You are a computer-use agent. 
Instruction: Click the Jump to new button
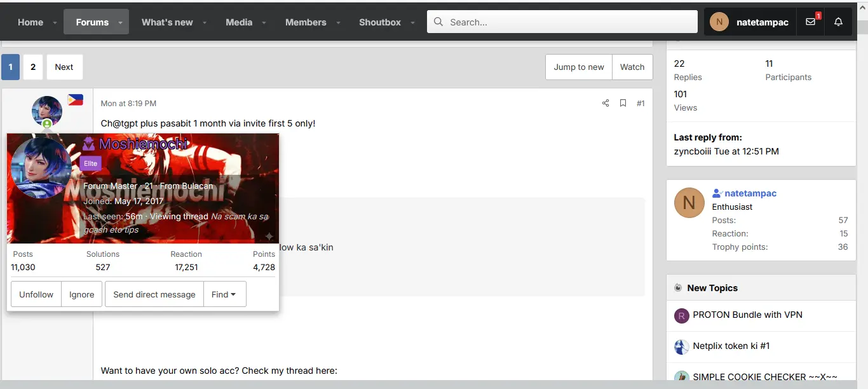coord(579,67)
